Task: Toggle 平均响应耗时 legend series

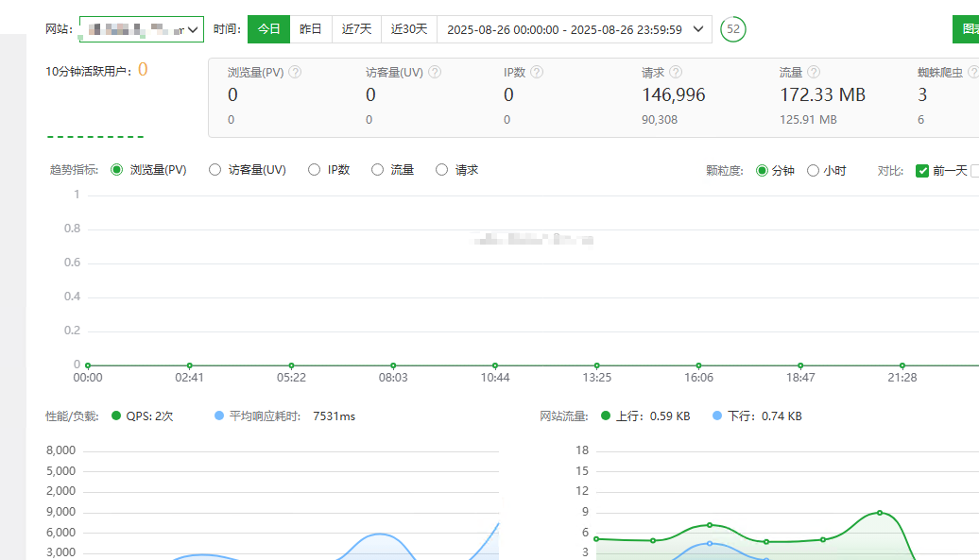Action: tap(284, 416)
